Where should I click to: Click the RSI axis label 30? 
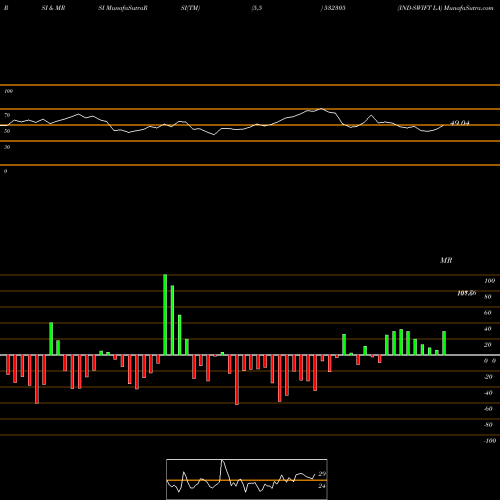tap(7, 147)
